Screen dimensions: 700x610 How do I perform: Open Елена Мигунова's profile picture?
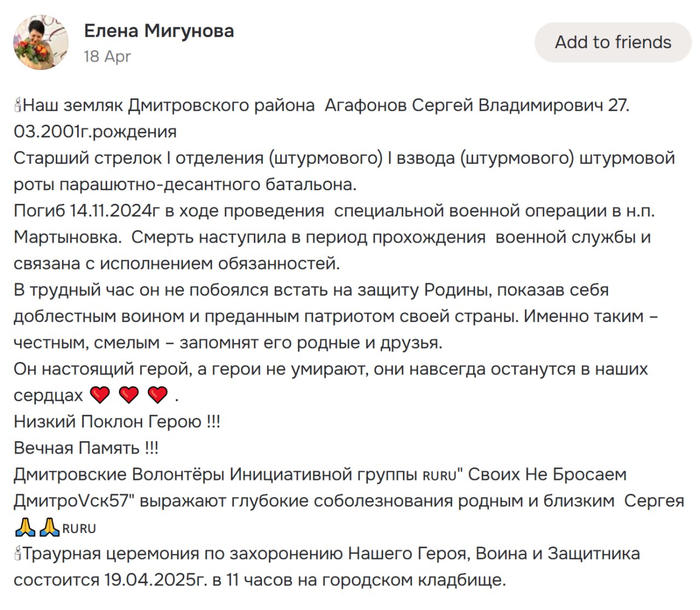click(x=41, y=43)
